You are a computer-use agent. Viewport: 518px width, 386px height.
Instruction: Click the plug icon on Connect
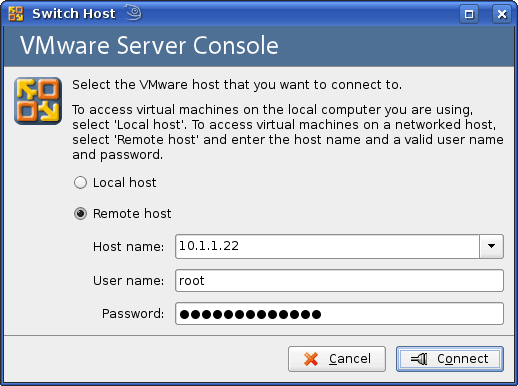[x=419, y=359]
